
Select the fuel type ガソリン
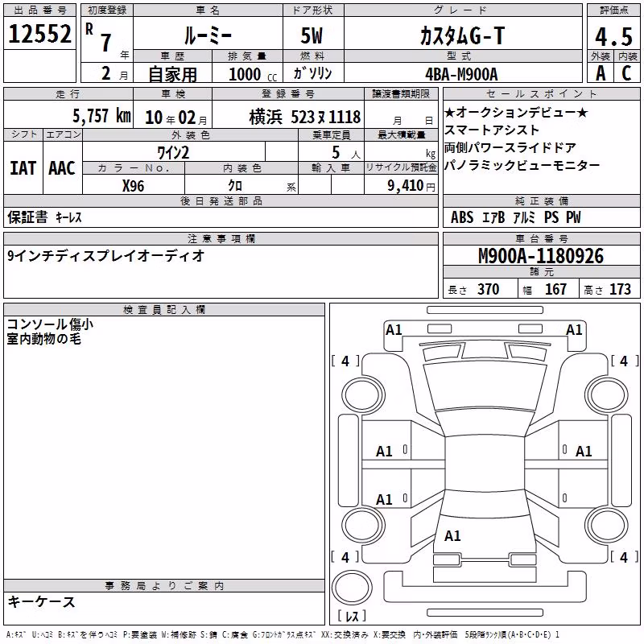coord(312,73)
